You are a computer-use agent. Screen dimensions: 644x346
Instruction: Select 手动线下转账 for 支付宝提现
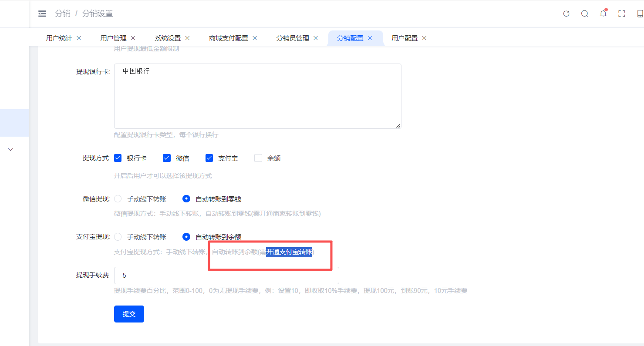[118, 237]
